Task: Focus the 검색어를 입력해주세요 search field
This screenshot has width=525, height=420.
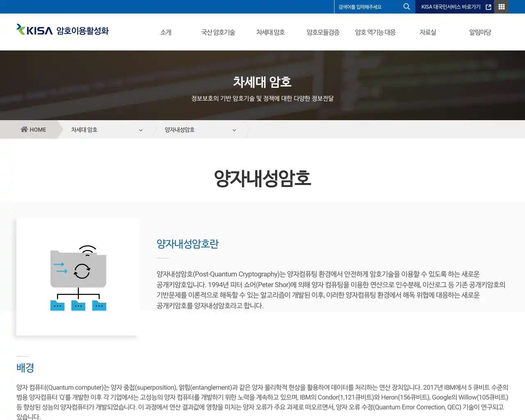Action: 368,7
